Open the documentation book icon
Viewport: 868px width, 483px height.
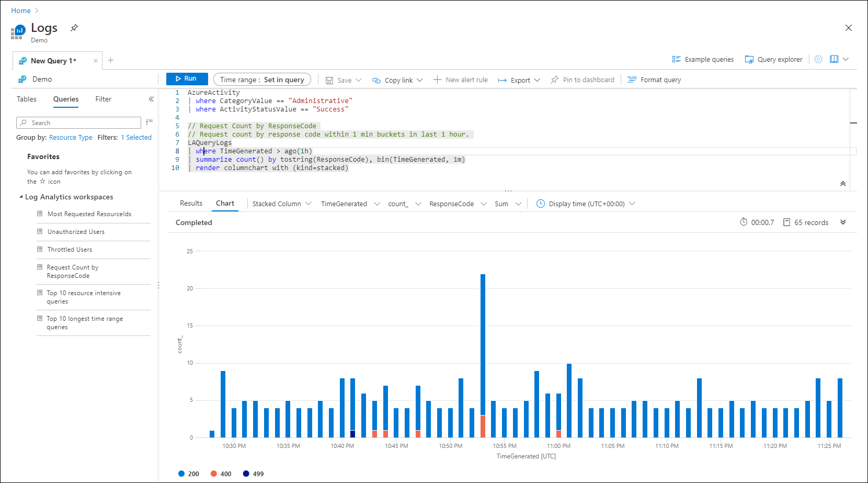click(834, 59)
